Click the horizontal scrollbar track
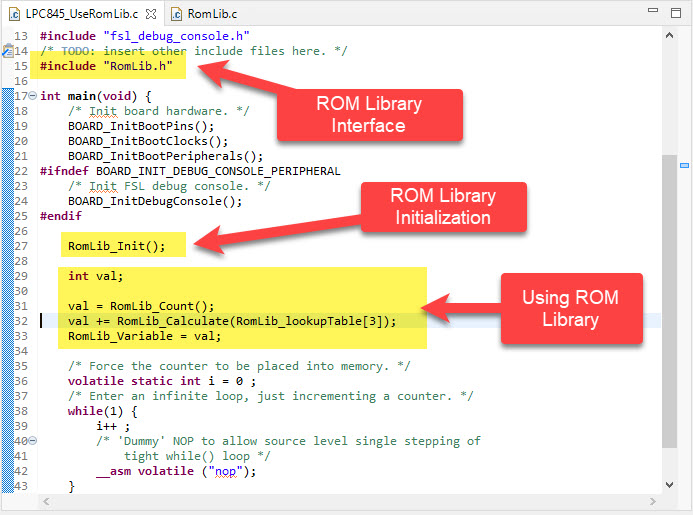Screen dimensions: 693x515 click(350, 500)
